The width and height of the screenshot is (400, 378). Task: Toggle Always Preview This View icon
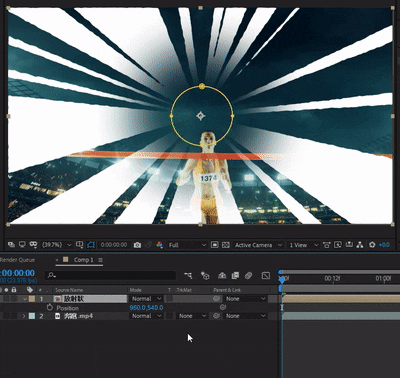(x=11, y=245)
